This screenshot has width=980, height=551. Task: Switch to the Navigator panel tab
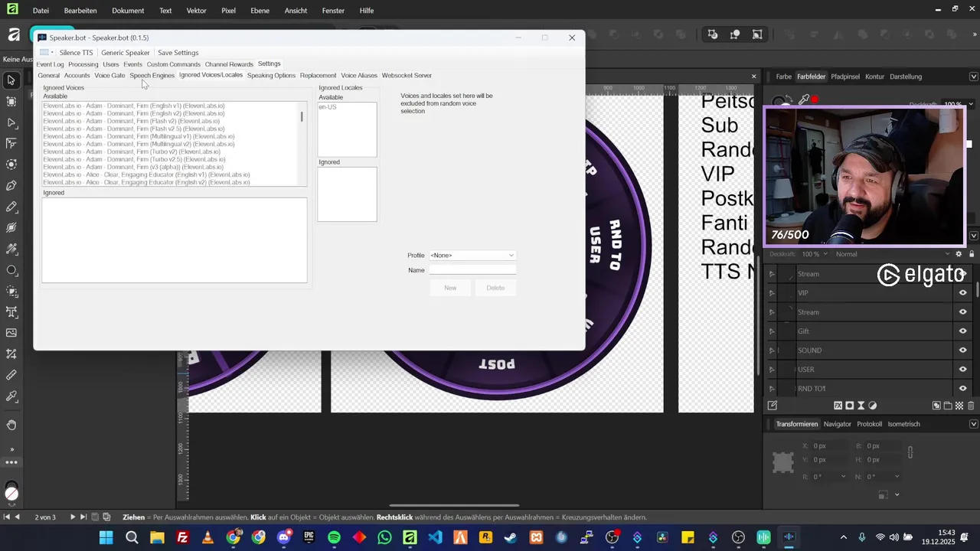pos(837,424)
